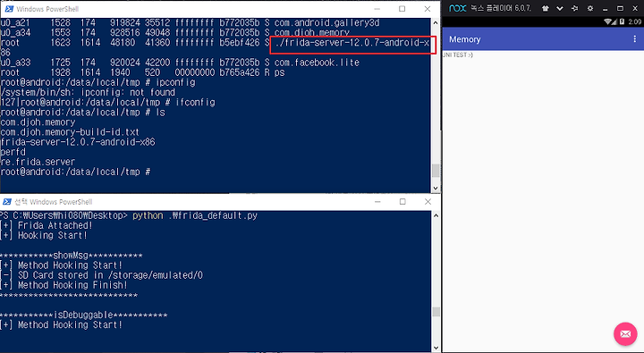Click PowerShell icon of upper window
Viewport: 644px width, 353px height.
pos(9,9)
